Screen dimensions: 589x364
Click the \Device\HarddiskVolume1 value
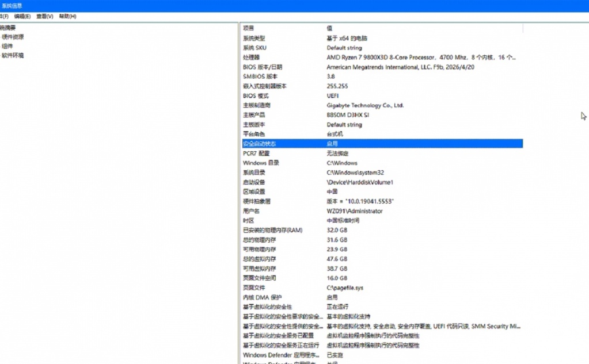(360, 182)
